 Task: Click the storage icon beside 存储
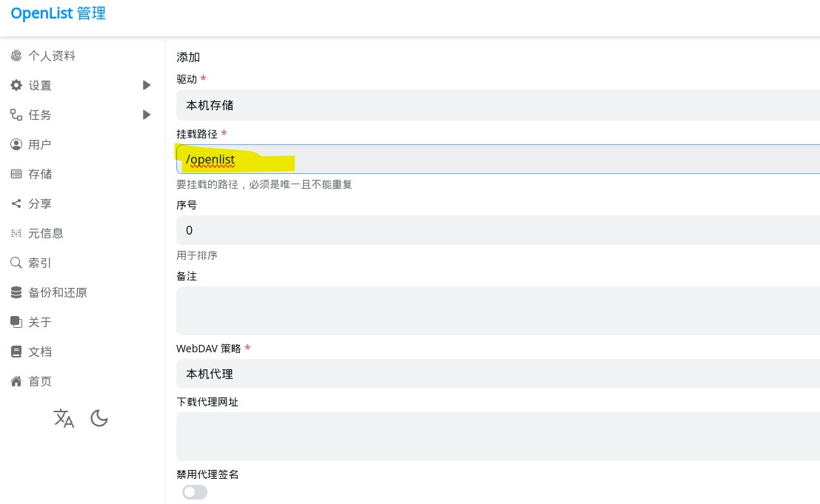[x=16, y=174]
